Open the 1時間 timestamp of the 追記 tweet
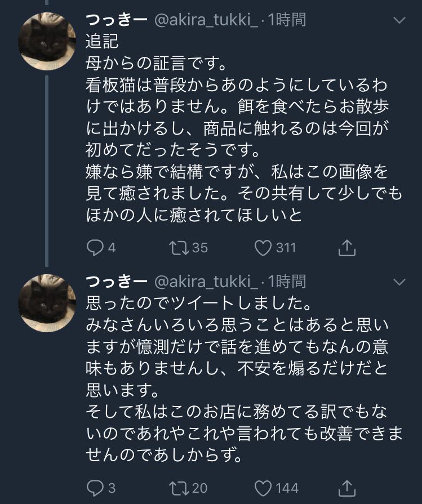Screen dimensions: 422x504 [287, 20]
